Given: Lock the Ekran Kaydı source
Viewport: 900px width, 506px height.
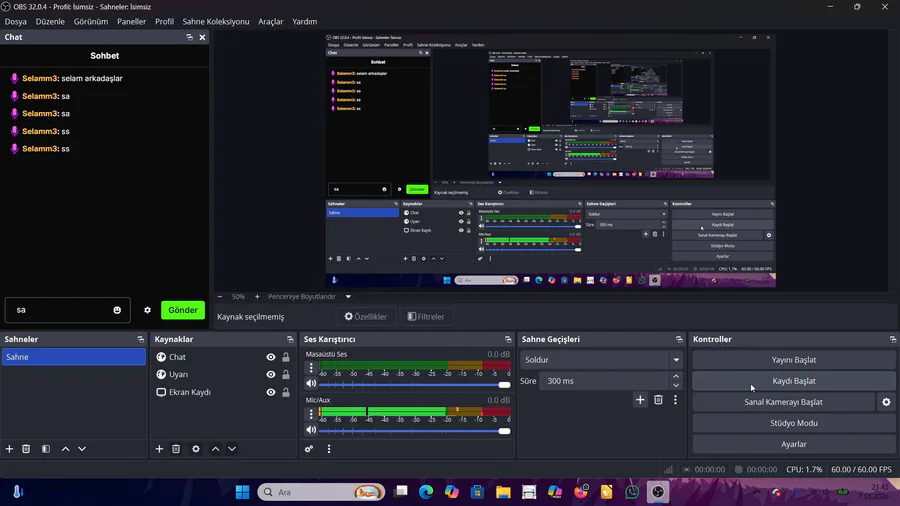Looking at the screenshot, I should click(x=286, y=392).
